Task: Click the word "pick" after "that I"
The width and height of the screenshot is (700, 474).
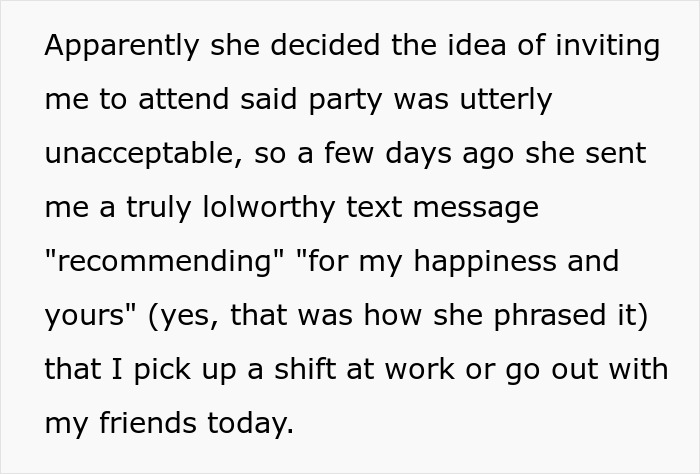Action: [162, 370]
